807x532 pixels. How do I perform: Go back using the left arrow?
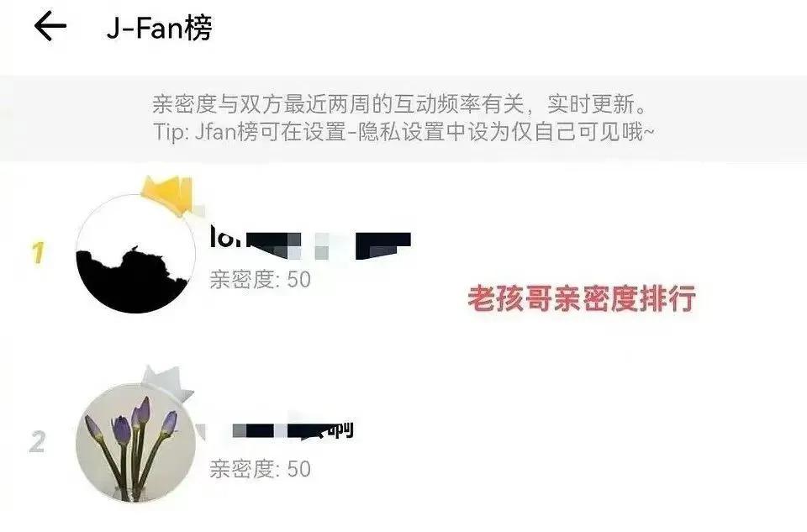click(x=50, y=27)
